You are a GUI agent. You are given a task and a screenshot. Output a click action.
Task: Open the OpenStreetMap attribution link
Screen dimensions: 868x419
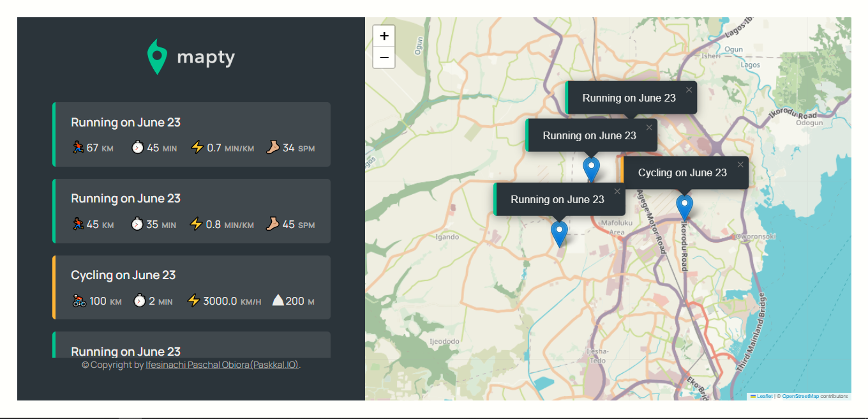click(x=800, y=397)
